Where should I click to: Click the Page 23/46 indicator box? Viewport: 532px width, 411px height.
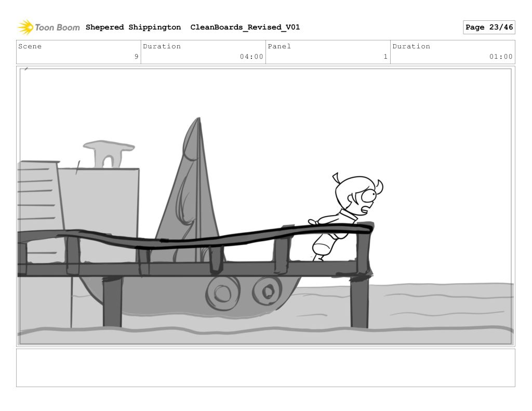point(488,28)
